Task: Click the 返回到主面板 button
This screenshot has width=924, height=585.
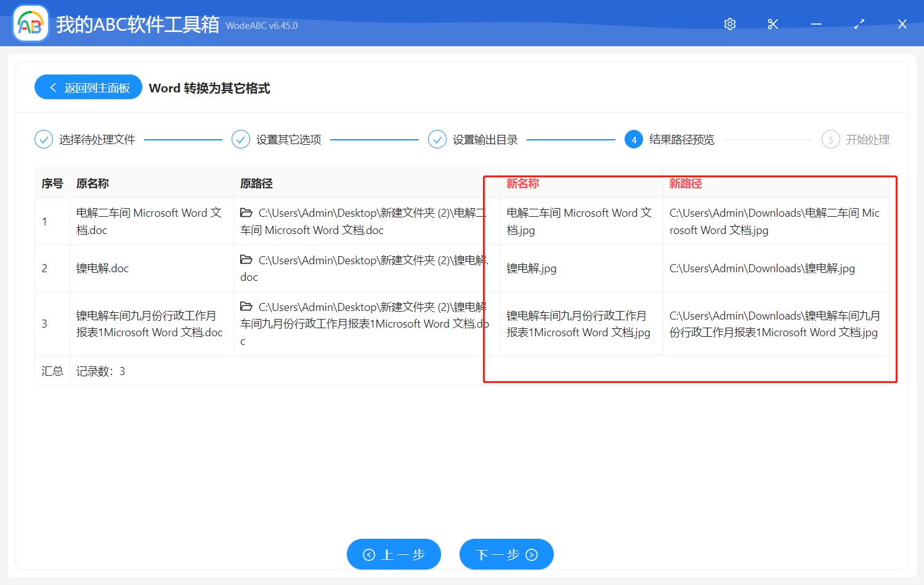Action: point(87,87)
